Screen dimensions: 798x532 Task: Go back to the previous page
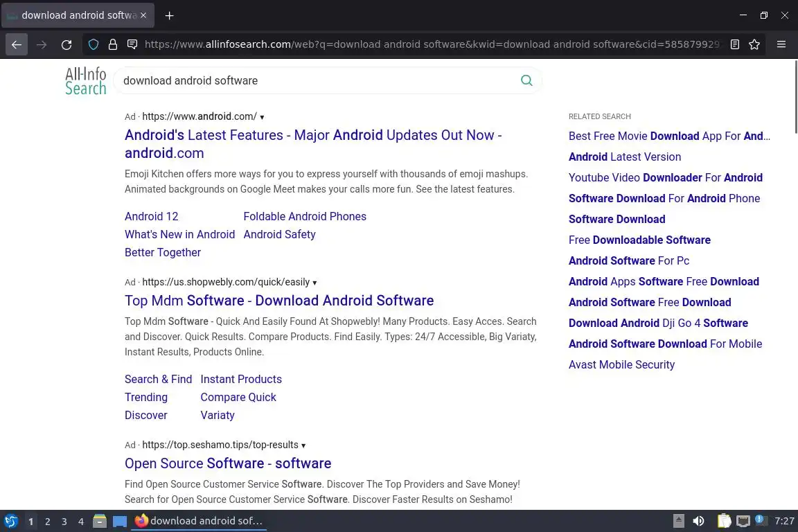pyautogui.click(x=17, y=45)
